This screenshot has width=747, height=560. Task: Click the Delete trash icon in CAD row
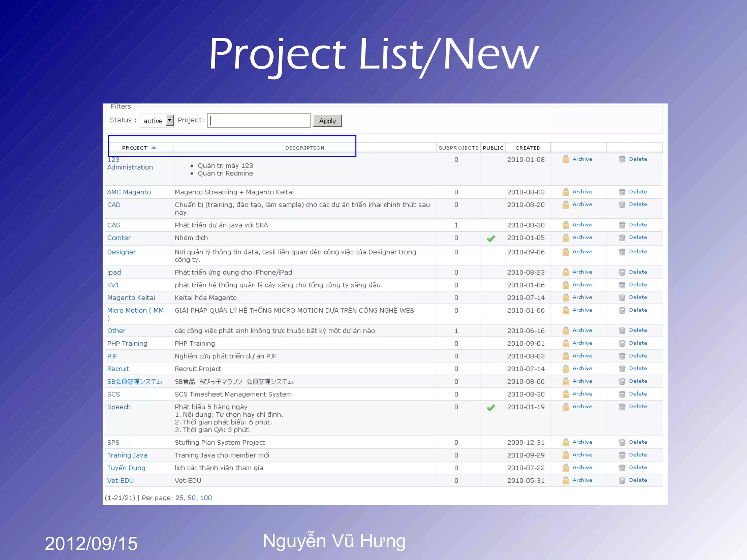[622, 205]
